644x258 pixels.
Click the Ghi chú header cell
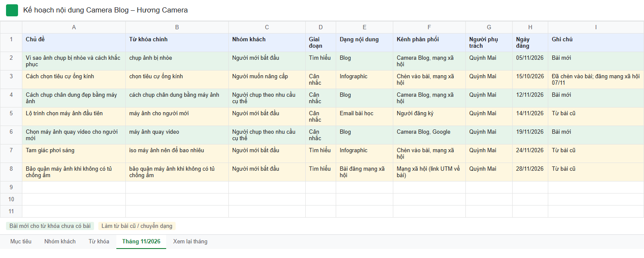coord(596,43)
